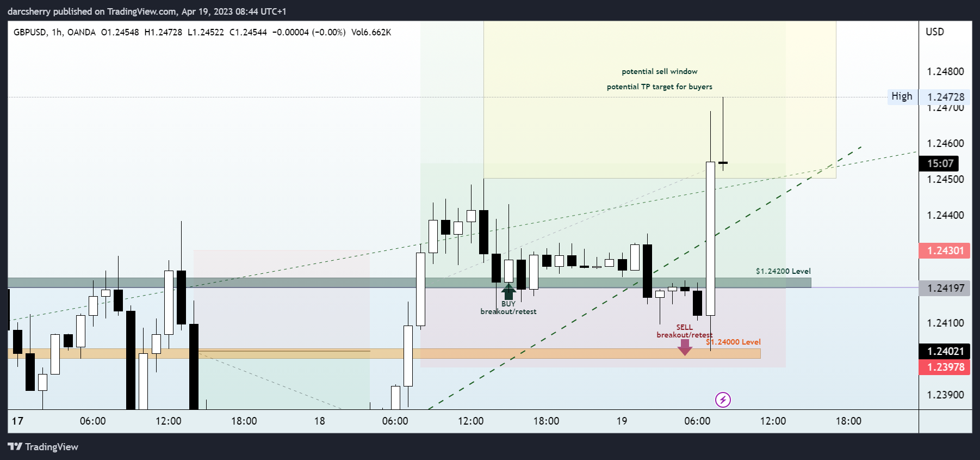Click the red 1.24301 price tag
Screen dimensions: 980x460
point(945,250)
